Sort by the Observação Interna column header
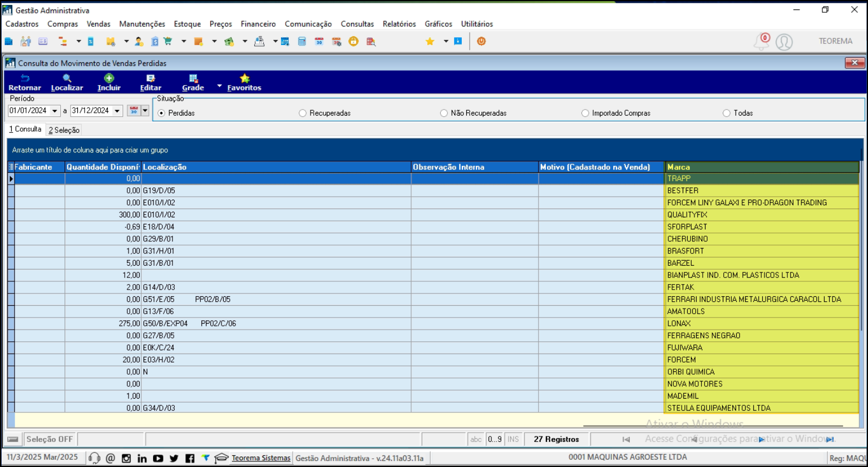Screen dimensions: 868x467 click(x=475, y=167)
